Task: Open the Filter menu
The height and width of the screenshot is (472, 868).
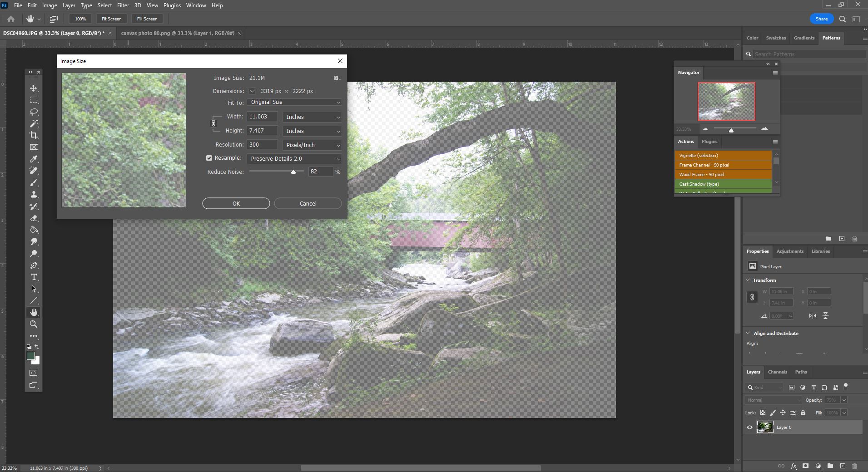Action: (123, 5)
